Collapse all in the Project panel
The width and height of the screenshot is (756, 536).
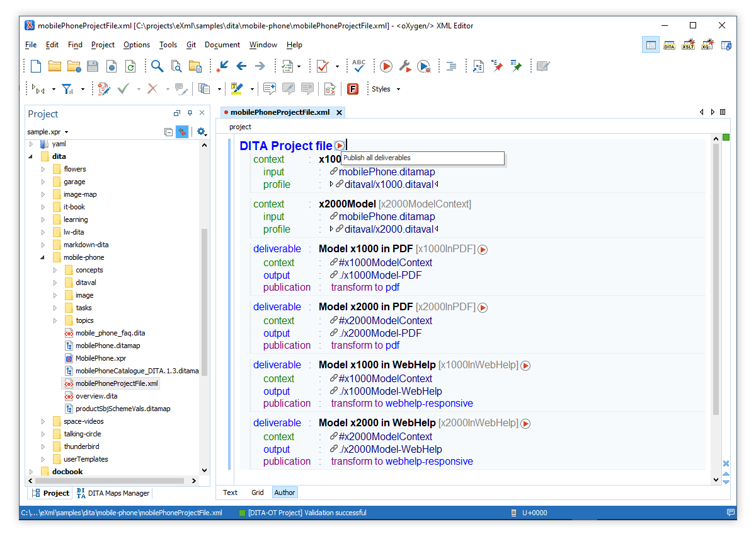click(x=168, y=132)
